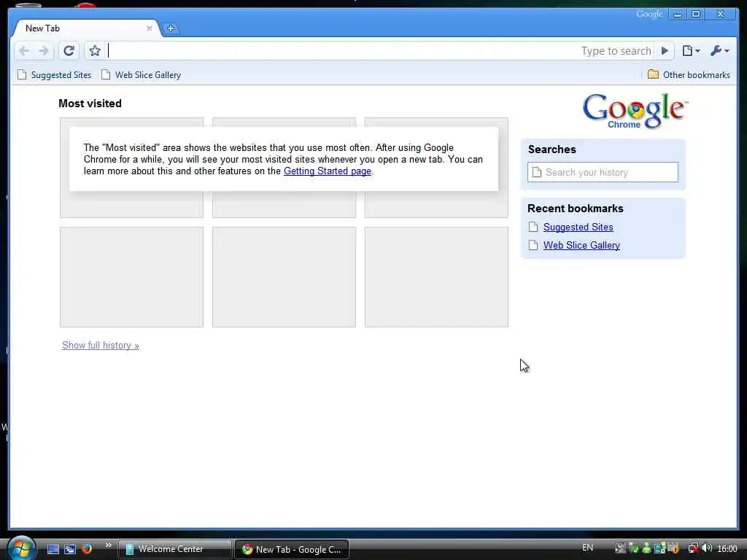Open the Windows Start orb

point(21,548)
